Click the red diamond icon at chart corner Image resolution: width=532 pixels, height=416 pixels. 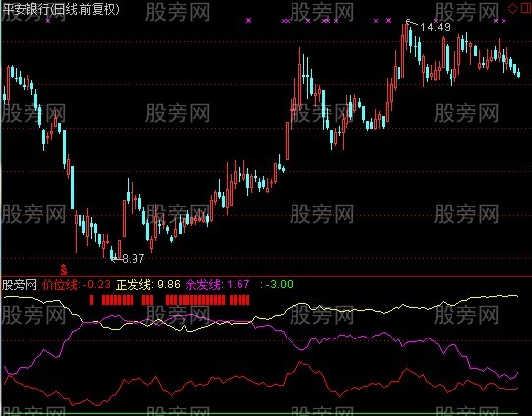(x=513, y=8)
